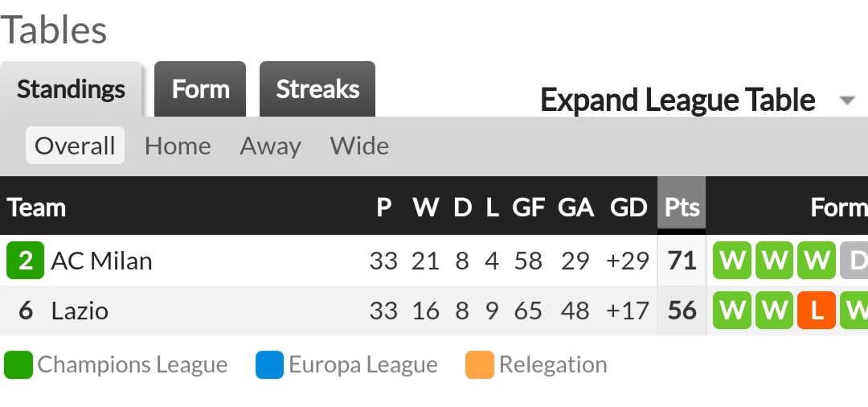Click the orange Relegation legend swatch

point(479,365)
